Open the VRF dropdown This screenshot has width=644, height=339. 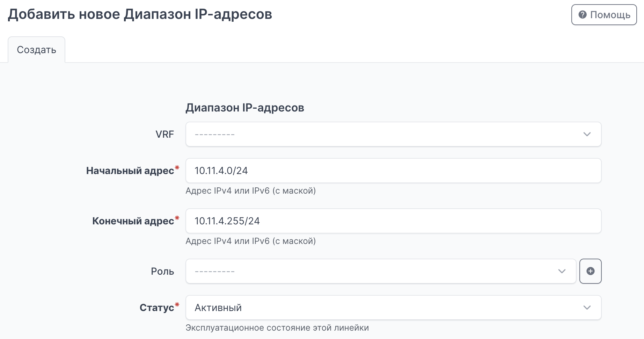[x=384, y=134]
